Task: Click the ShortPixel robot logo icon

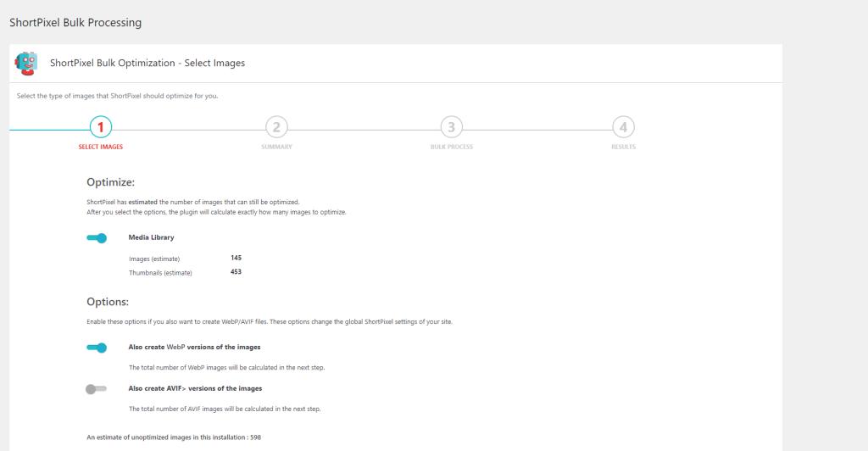Action: (26, 64)
